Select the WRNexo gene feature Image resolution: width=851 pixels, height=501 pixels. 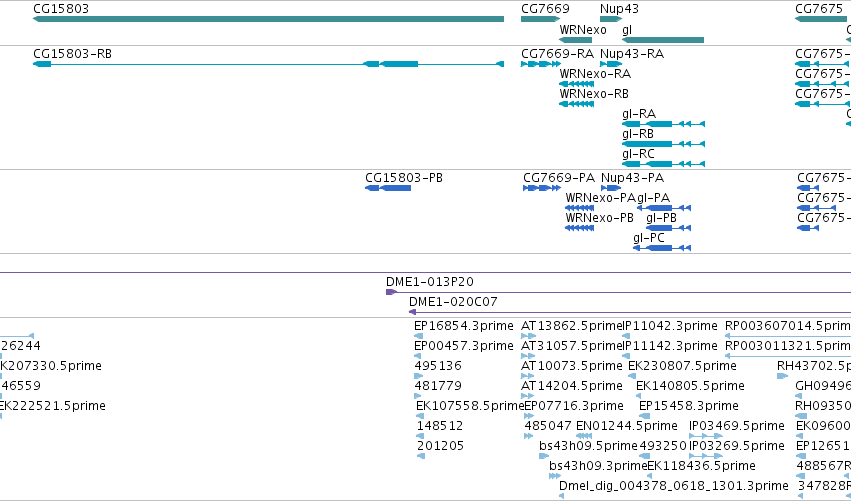tap(575, 40)
